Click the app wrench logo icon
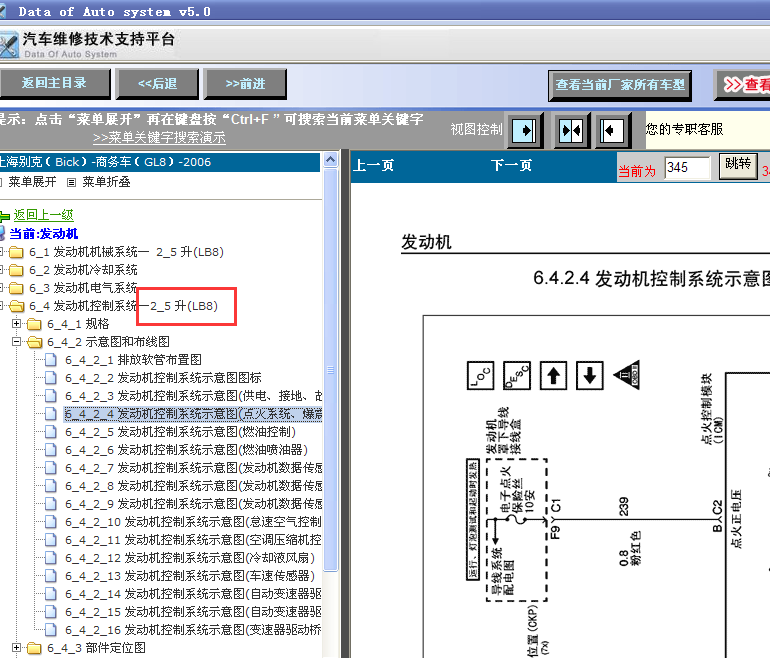770x658 pixels. pos(9,45)
